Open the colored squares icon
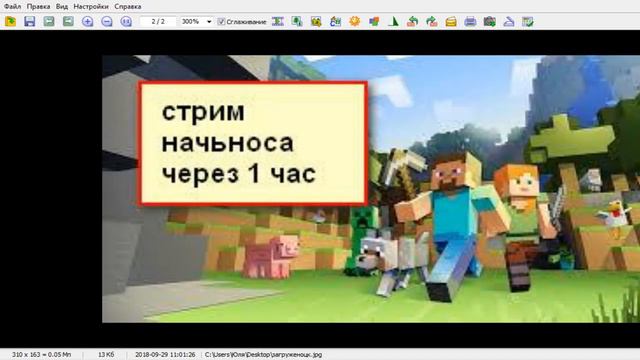Viewport: 640px width, 360px height. 374,21
